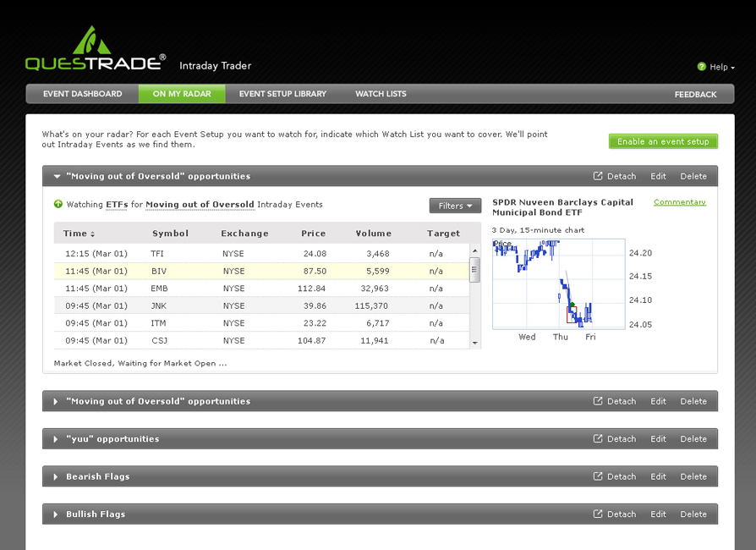Select the EMB row in the table
The height and width of the screenshot is (550, 756).
point(261,288)
